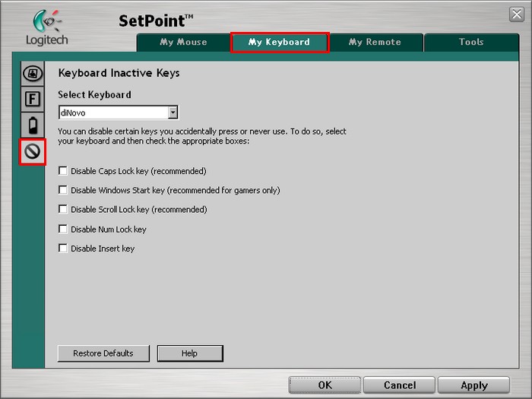Select the My Keyboard tab
The image size is (532, 399).
pyautogui.click(x=279, y=43)
